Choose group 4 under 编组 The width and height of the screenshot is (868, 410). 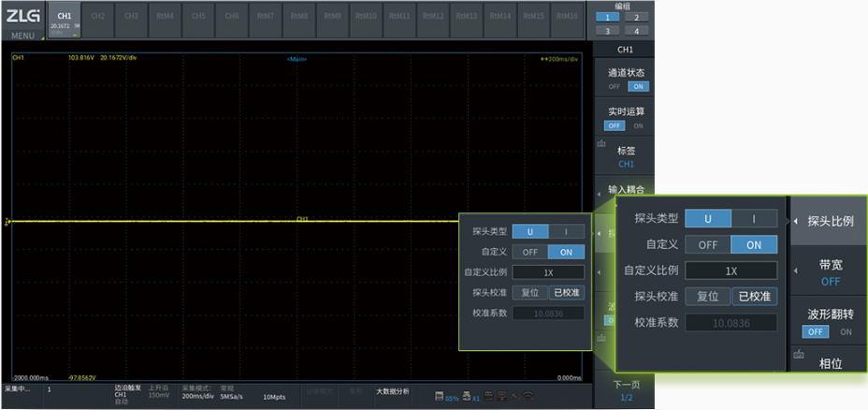click(637, 31)
